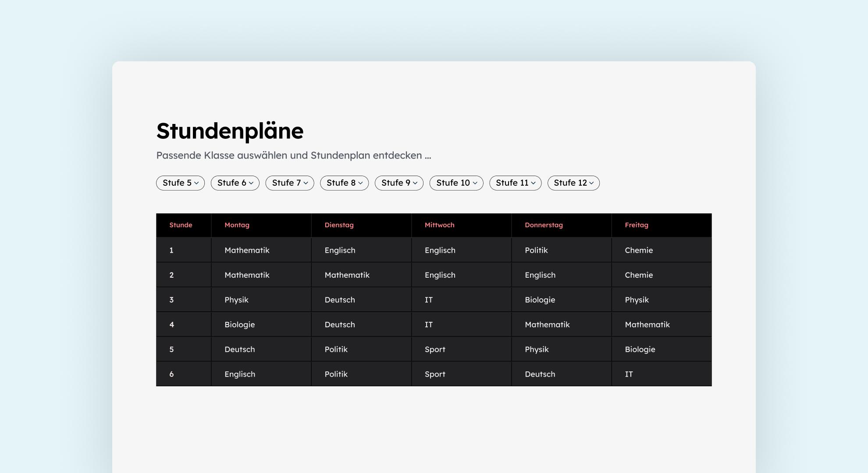Image resolution: width=868 pixels, height=473 pixels.
Task: Select Biologie in Freitag hour 5
Action: pos(662,349)
